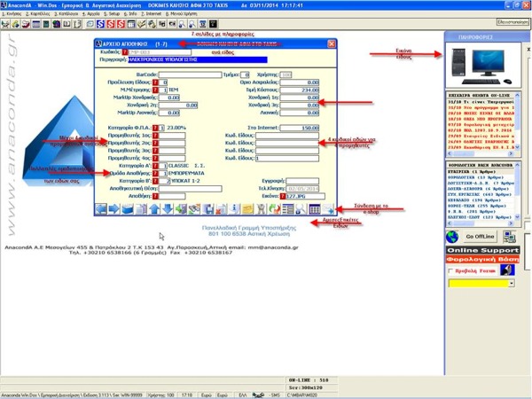Open the lookup '?' next to Κατηγορία Φ.Π.Α.

point(155,128)
